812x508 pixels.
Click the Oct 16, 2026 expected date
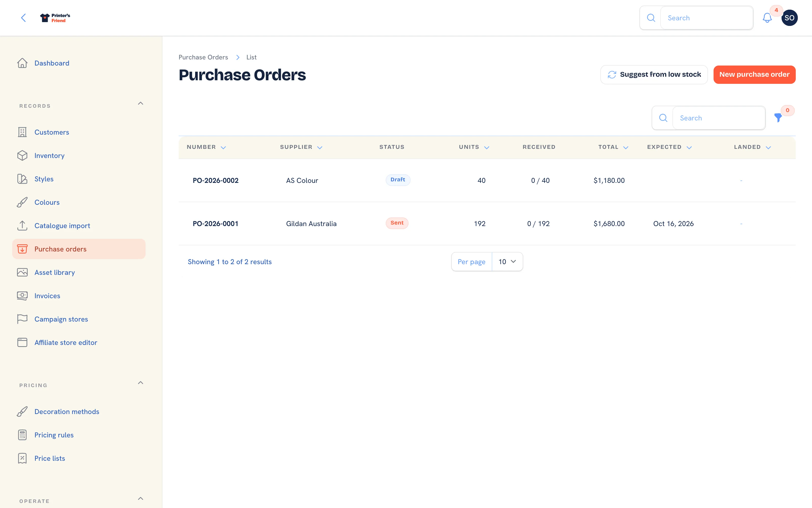(673, 224)
